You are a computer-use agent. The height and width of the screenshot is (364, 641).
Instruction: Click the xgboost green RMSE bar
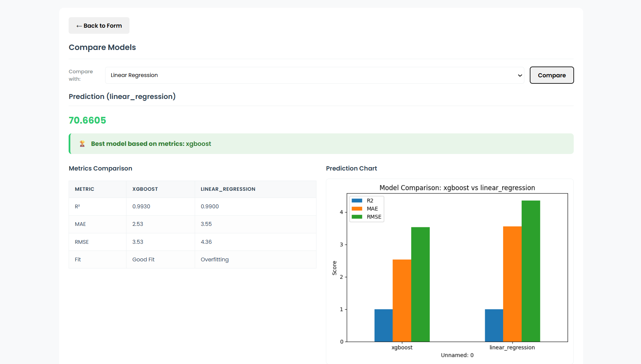420,284
